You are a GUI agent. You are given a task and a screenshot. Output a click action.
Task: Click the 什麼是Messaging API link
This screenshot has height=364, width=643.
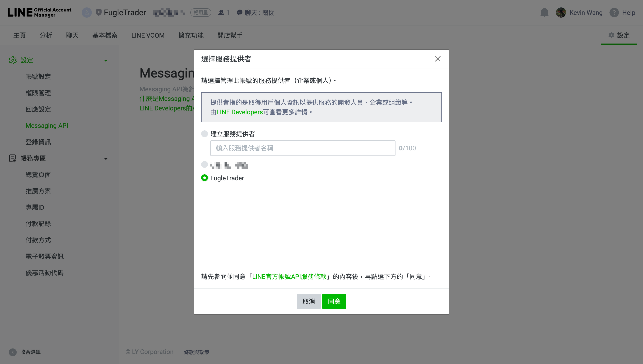pos(167,99)
